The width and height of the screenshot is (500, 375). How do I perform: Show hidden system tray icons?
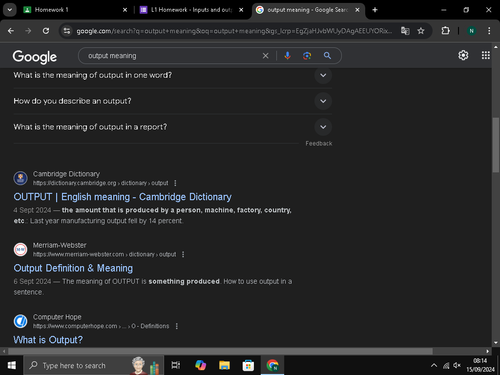(x=434, y=366)
